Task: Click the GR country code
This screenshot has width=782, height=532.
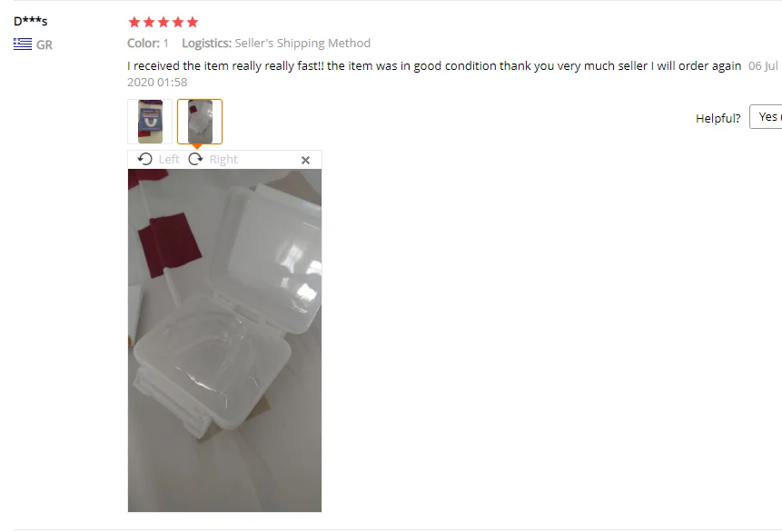Action: 45,44
